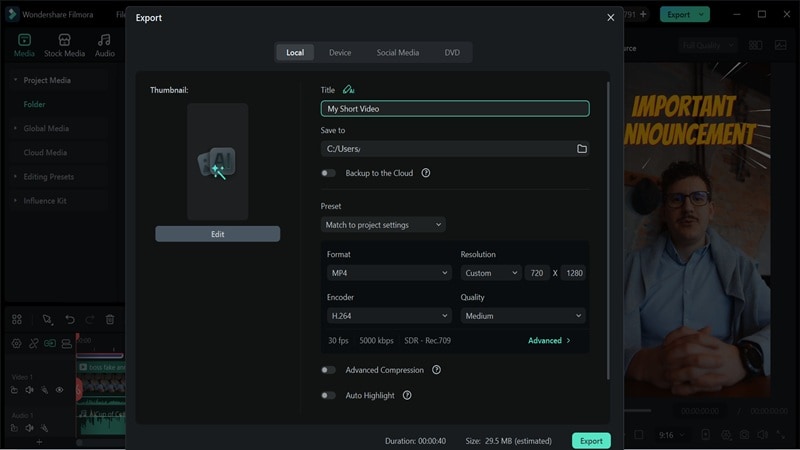800x450 pixels.
Task: Click the Edit thumbnail button
Action: 218,234
